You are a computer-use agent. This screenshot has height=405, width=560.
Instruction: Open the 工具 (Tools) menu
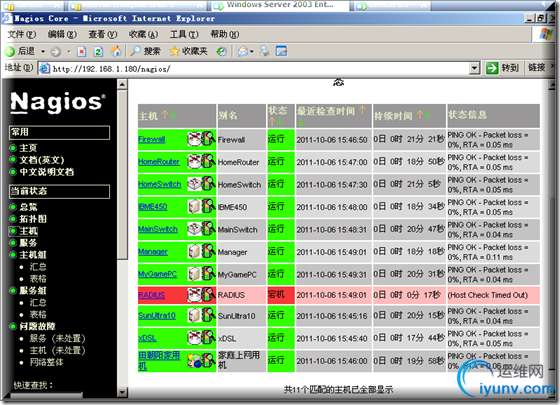point(184,34)
